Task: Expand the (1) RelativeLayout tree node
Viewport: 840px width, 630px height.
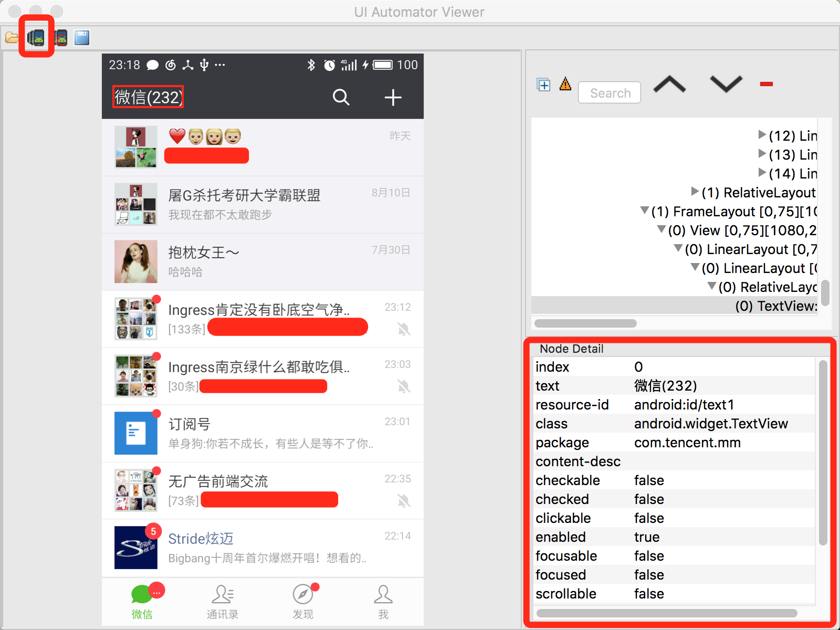Action: (695, 192)
